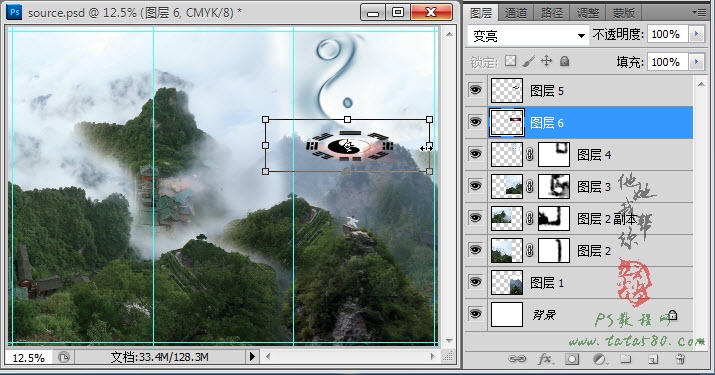Create a new group folder
Viewport: 715px width, 375px height.
626,359
